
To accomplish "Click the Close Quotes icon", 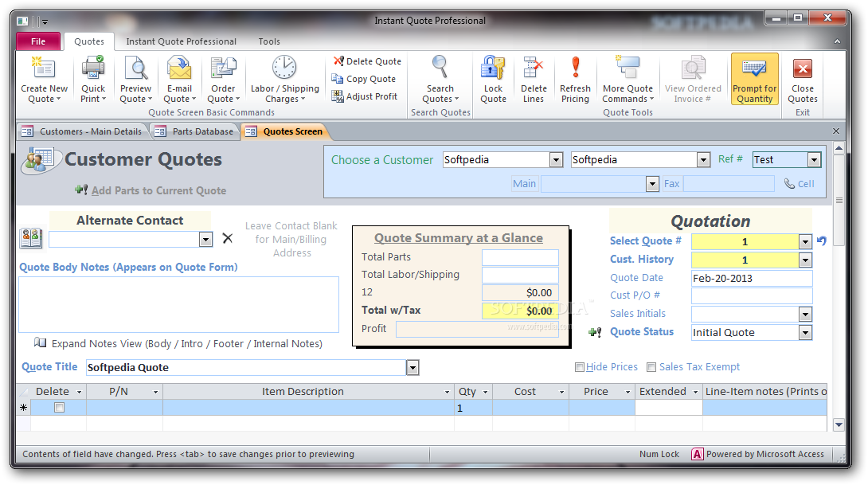I will pos(803,80).
